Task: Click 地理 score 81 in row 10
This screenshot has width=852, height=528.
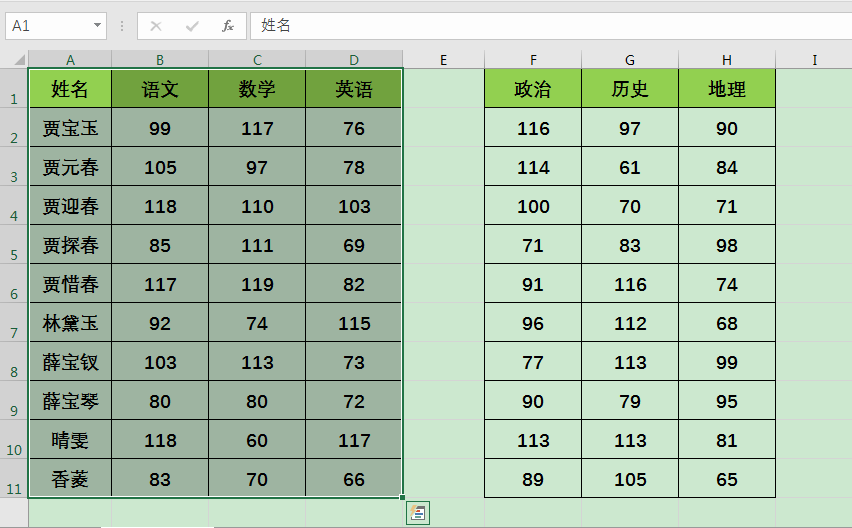Action: point(727,440)
